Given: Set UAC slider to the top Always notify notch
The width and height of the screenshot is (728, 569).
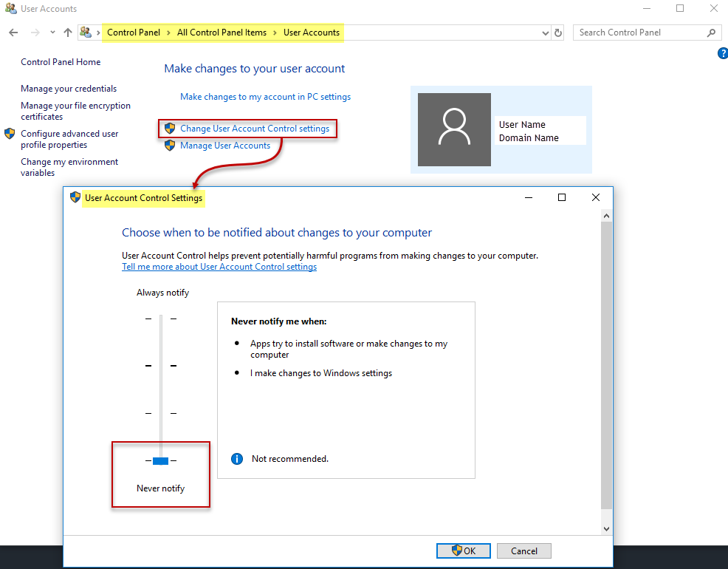Looking at the screenshot, I should [161, 318].
